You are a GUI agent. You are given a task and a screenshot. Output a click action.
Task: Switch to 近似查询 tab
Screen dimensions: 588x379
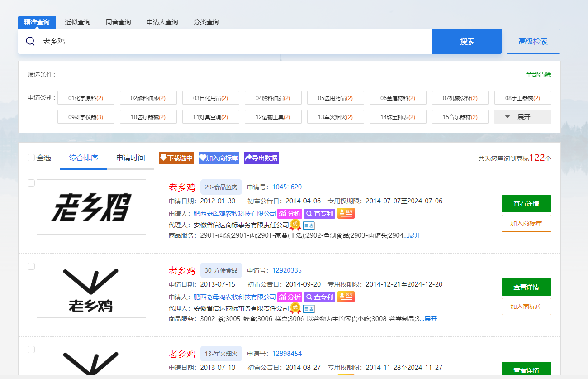click(x=77, y=22)
